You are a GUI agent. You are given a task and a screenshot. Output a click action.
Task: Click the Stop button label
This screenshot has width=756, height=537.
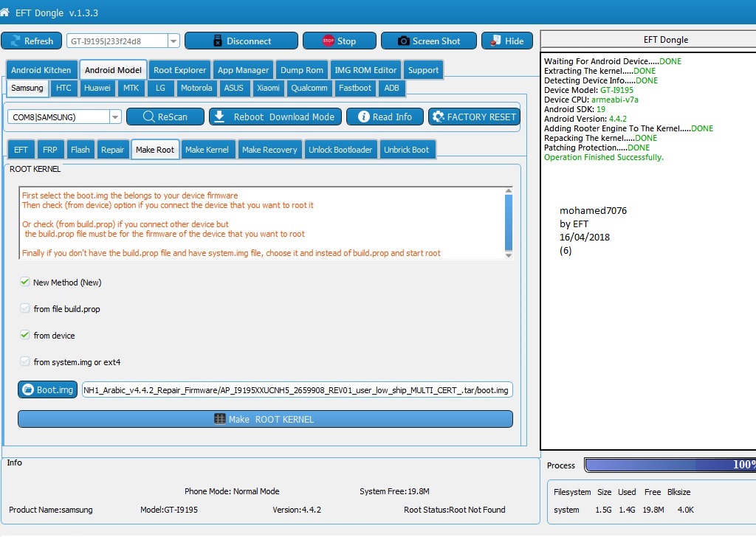347,41
